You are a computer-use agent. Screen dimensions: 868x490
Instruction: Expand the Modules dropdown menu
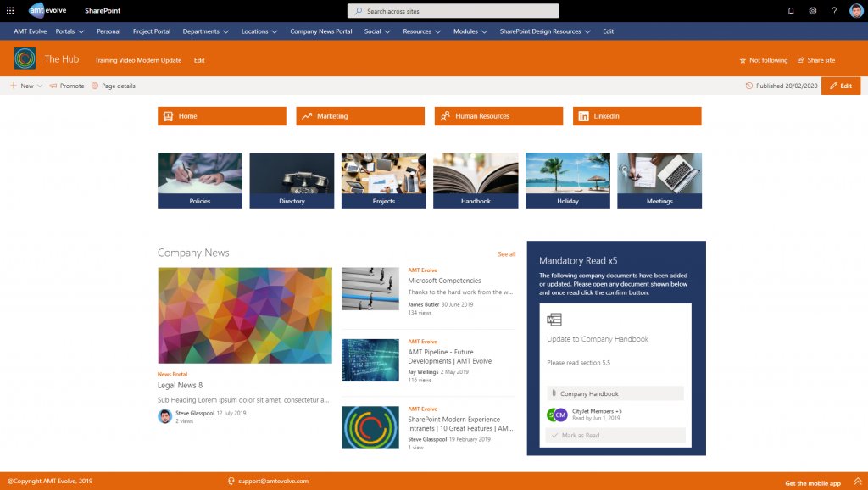pyautogui.click(x=484, y=31)
